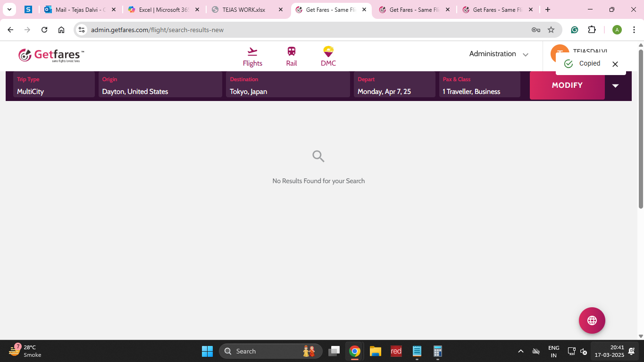Open Grammarly extension icon in toolbar
Viewport: 644px width, 362px height.
coord(574,30)
